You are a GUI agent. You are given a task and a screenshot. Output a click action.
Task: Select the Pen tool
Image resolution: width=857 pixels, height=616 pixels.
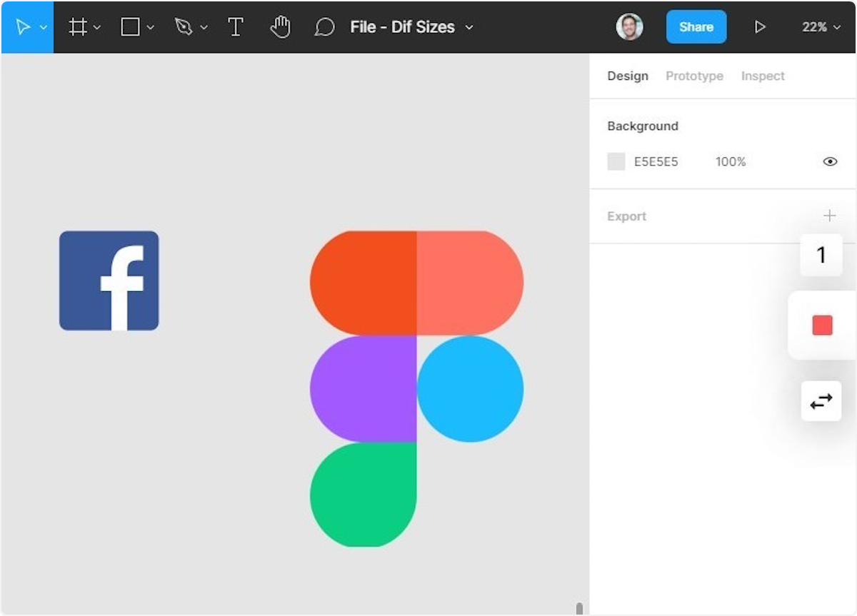(184, 27)
